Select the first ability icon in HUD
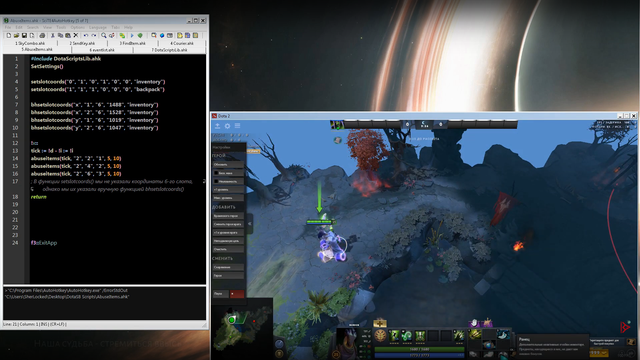The image size is (640, 360). click(x=395, y=336)
